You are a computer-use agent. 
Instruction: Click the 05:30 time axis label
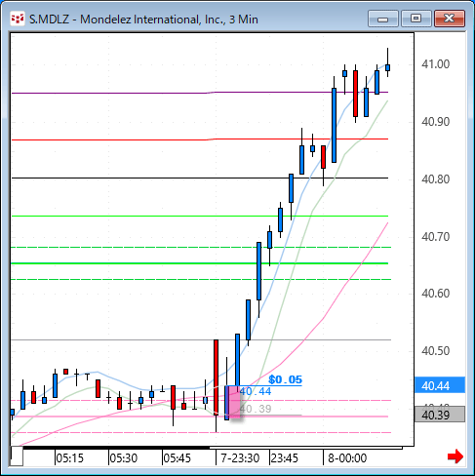[123, 458]
